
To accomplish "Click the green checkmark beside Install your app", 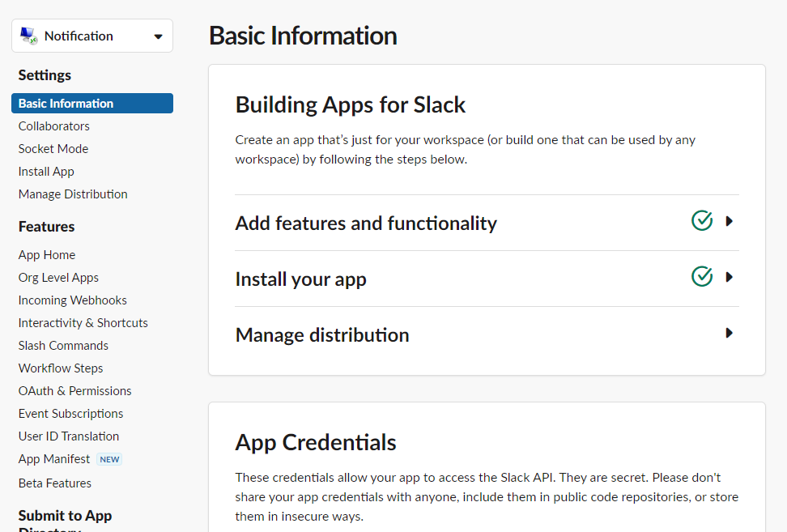I will coord(702,276).
